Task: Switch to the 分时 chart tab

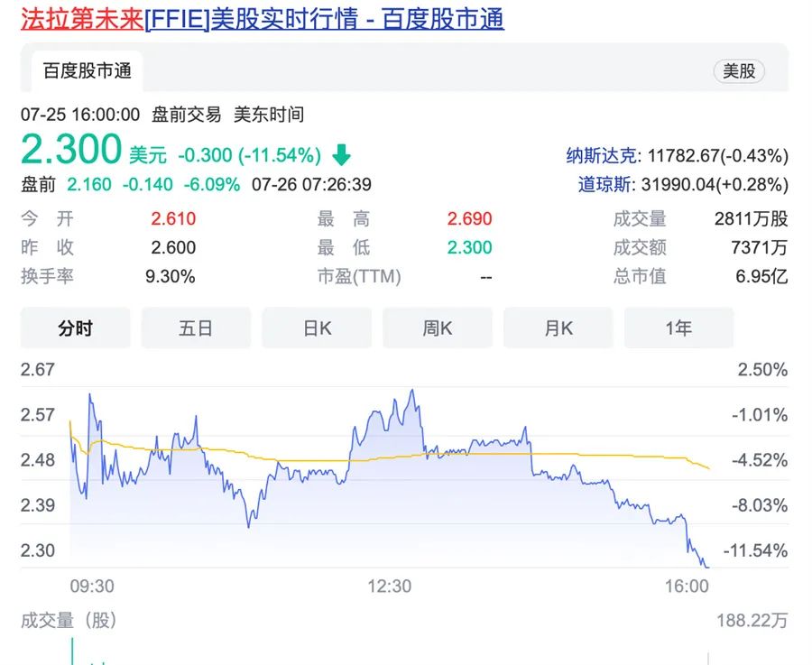Action: pos(75,328)
